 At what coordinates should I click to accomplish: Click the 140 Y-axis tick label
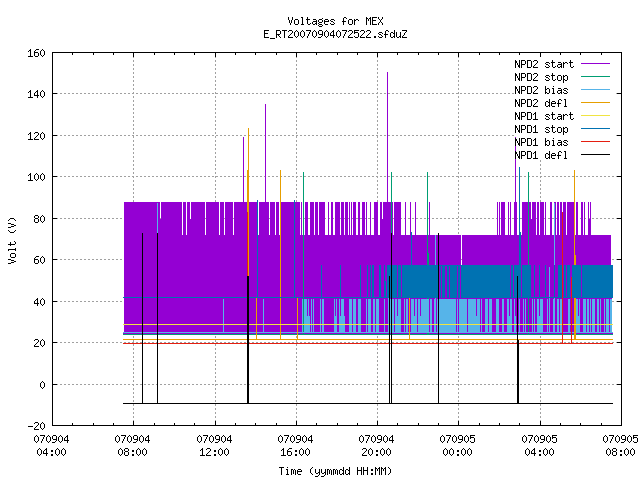coord(36,94)
